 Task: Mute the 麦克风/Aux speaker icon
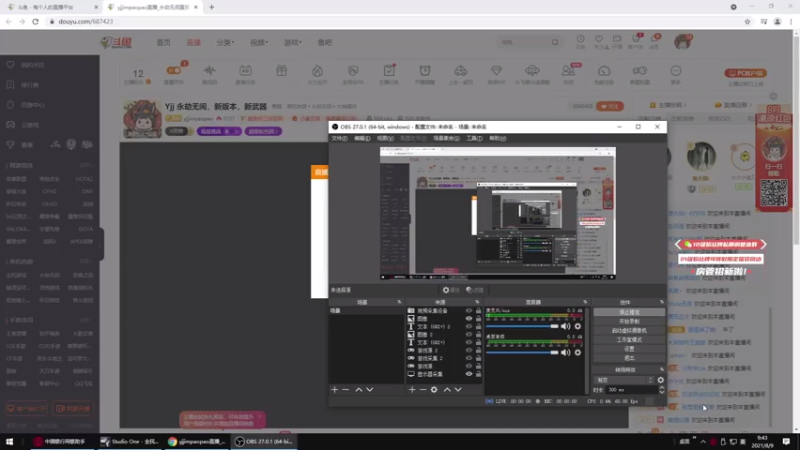[x=565, y=326]
